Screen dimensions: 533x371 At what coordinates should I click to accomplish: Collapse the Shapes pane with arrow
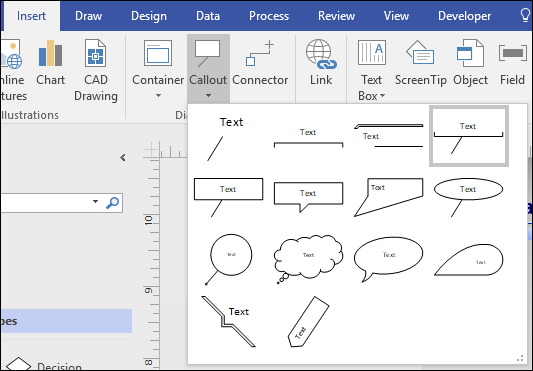[123, 157]
